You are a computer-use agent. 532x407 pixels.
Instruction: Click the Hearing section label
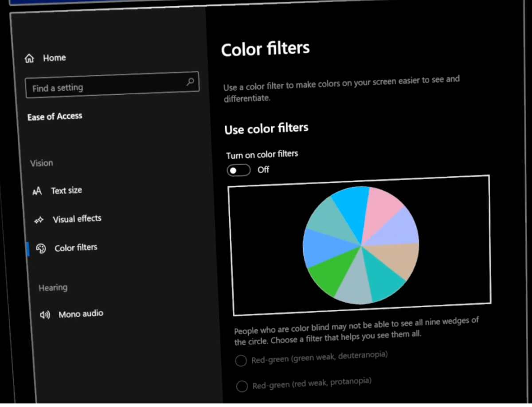pos(53,288)
